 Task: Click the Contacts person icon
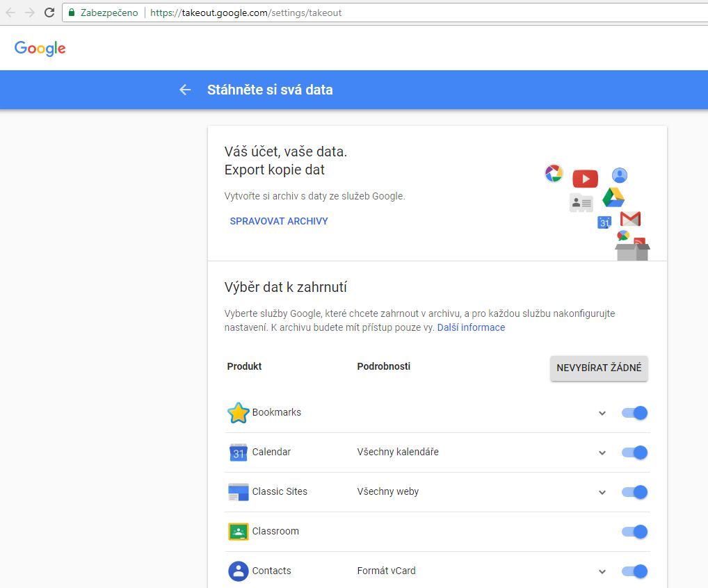pos(239,571)
